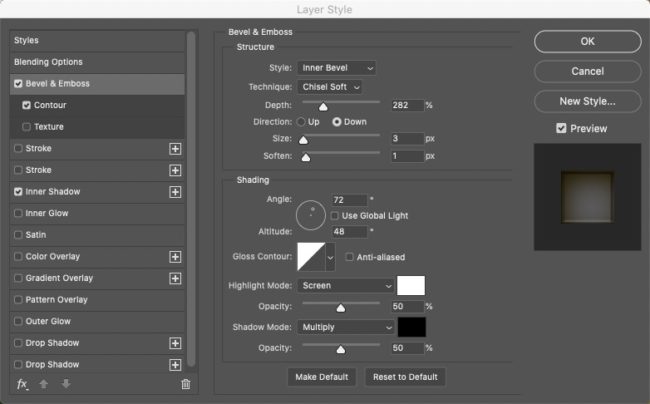The image size is (650, 404).
Task: Click the Highlight Opacity slider handle
Action: 341,308
